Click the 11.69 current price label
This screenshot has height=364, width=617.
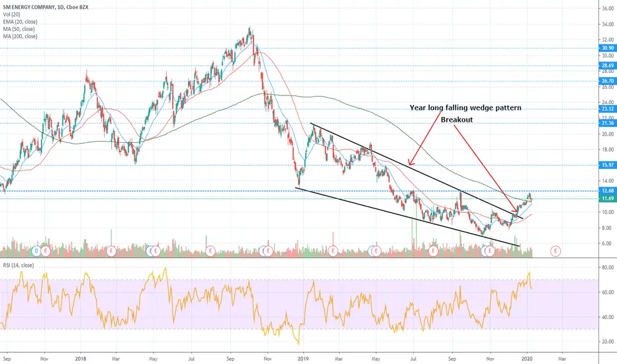click(x=608, y=199)
